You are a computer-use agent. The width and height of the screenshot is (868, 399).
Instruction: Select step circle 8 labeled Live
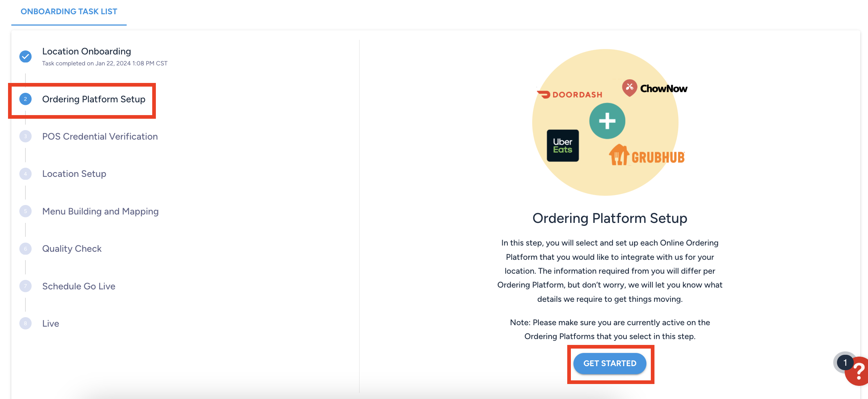[25, 323]
